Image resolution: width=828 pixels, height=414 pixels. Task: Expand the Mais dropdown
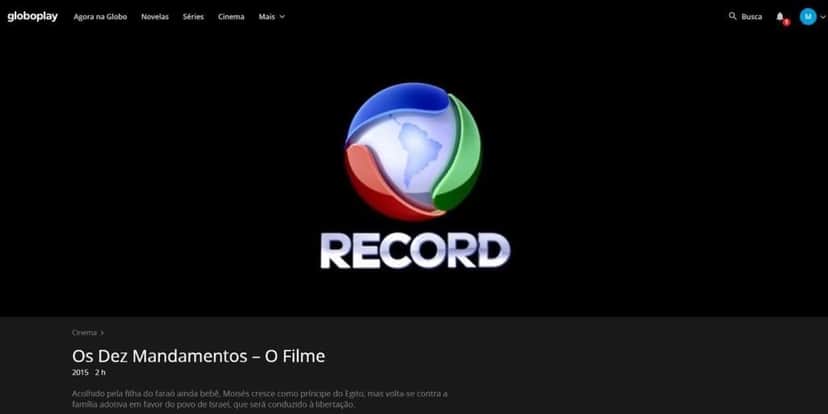tap(271, 16)
